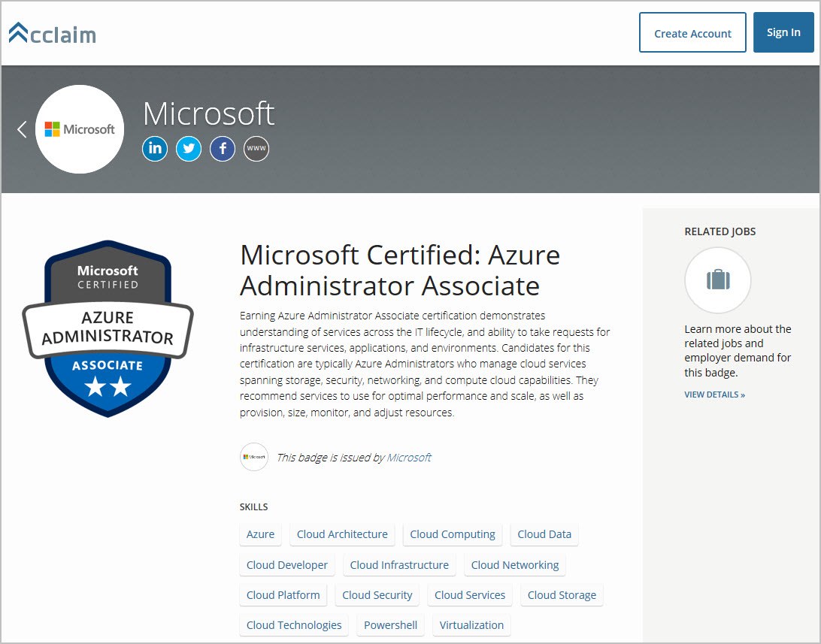
Task: Open VIEW DETAILS for related jobs
Action: point(715,395)
